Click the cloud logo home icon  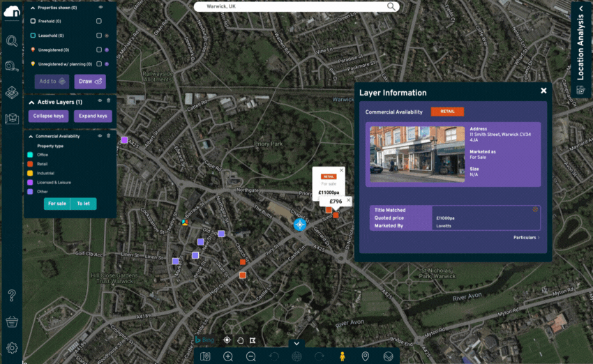pyautogui.click(x=12, y=12)
